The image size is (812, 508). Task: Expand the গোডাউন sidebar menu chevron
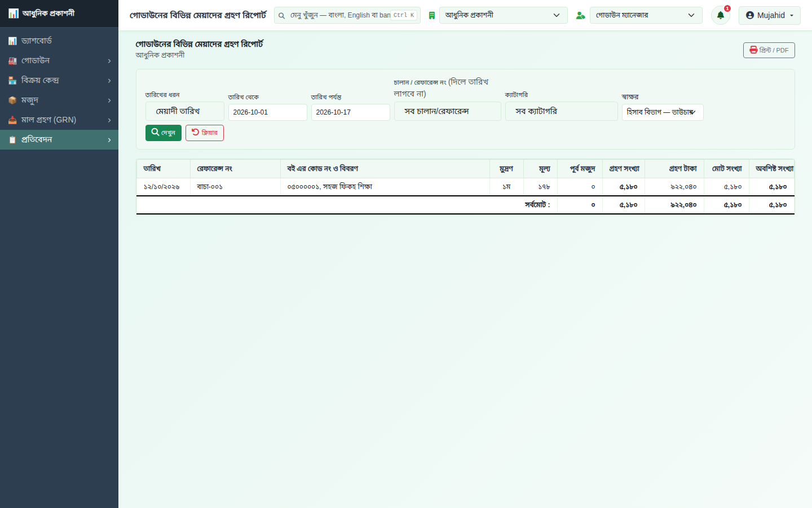click(109, 61)
